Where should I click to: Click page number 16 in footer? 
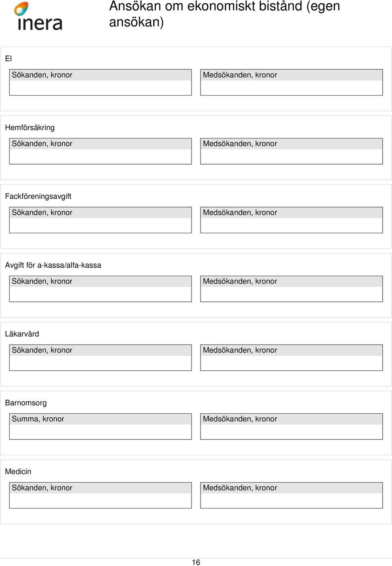coord(196,562)
